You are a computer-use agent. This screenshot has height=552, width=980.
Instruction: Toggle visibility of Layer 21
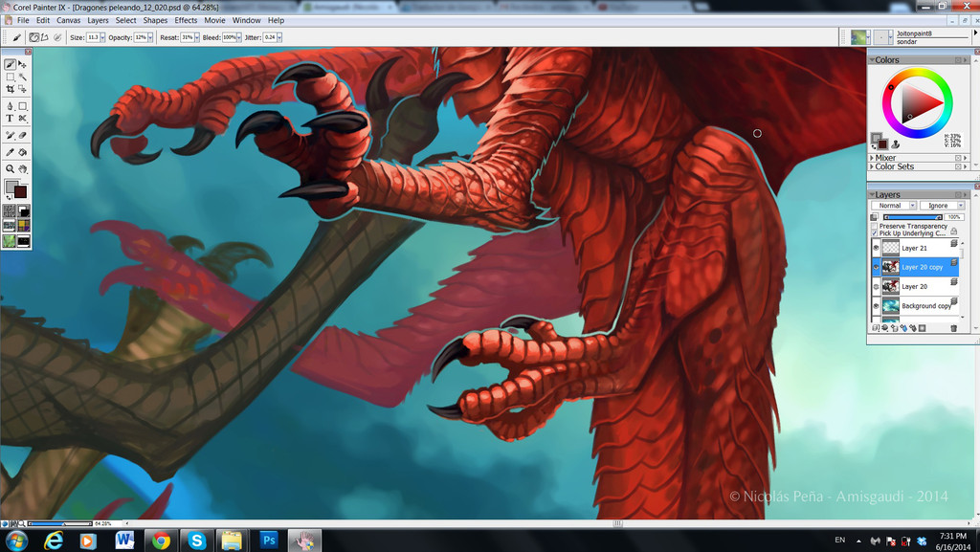pyautogui.click(x=876, y=248)
